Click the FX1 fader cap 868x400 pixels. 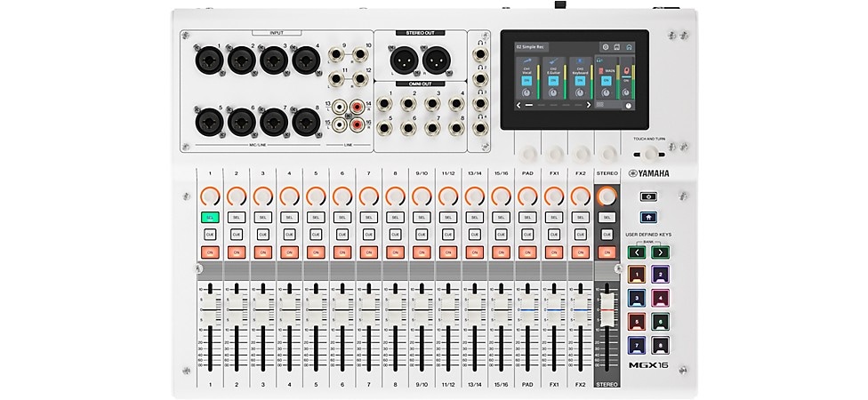[x=554, y=308]
